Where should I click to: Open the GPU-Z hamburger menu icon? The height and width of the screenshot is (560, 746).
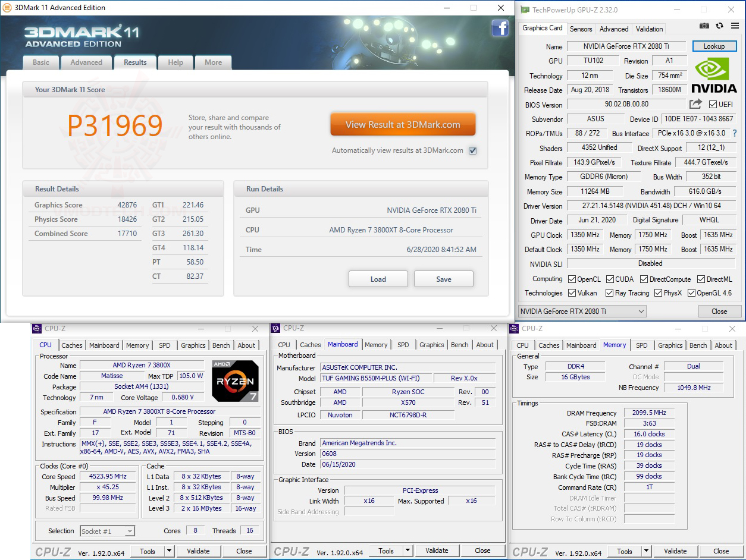tap(734, 26)
